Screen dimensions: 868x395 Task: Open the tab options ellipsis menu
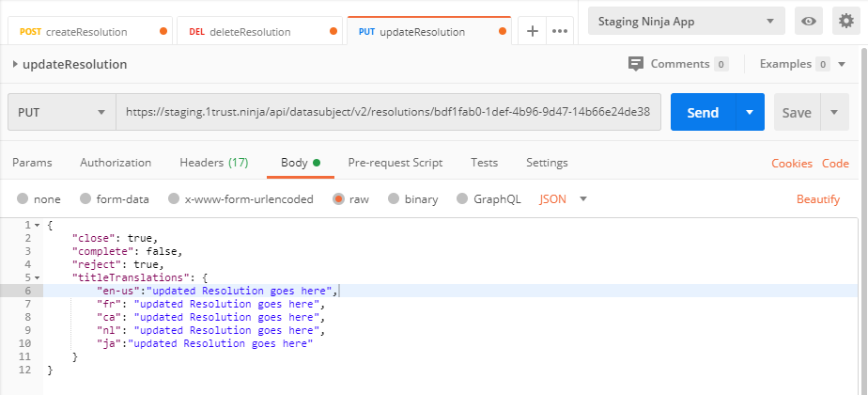560,31
